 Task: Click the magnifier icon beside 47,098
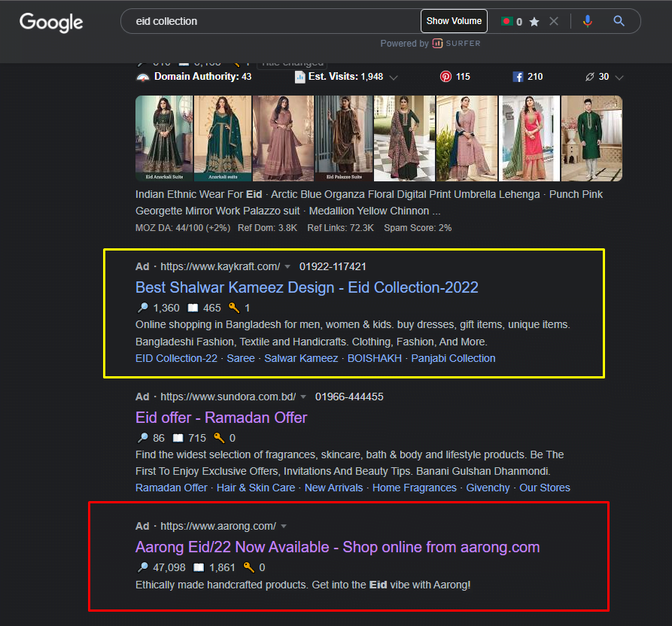point(142,567)
